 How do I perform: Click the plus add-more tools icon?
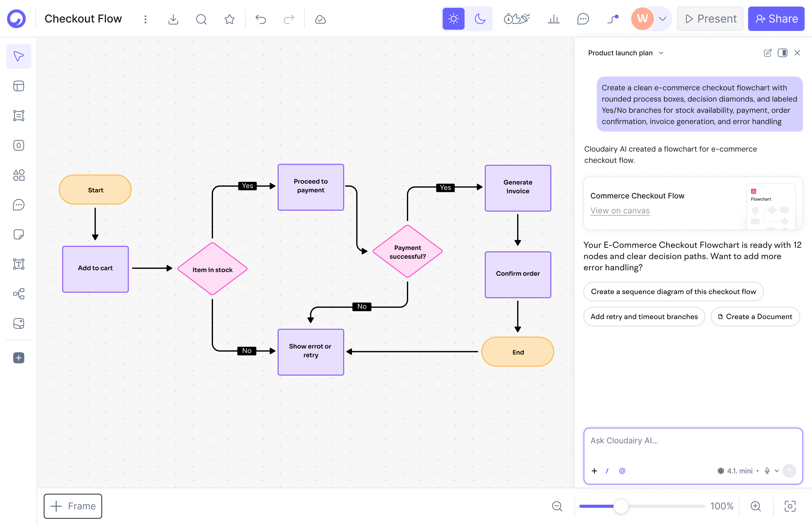19,357
